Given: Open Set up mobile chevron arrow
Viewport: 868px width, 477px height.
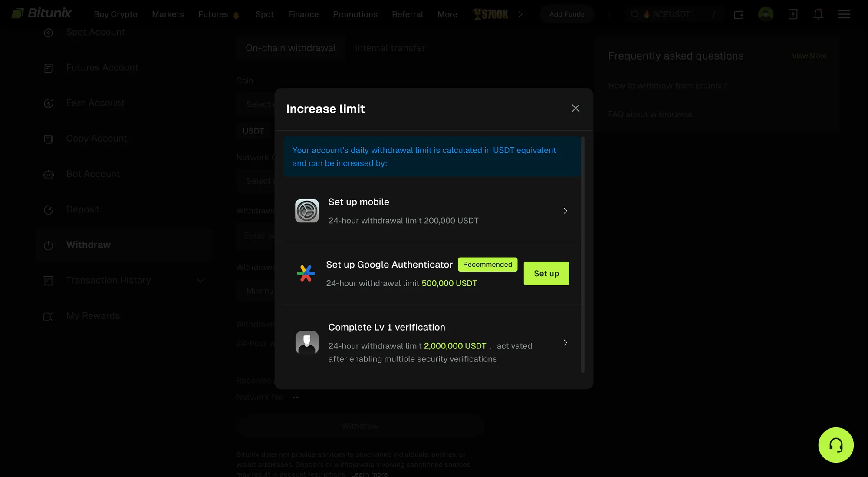Looking at the screenshot, I should coord(565,211).
